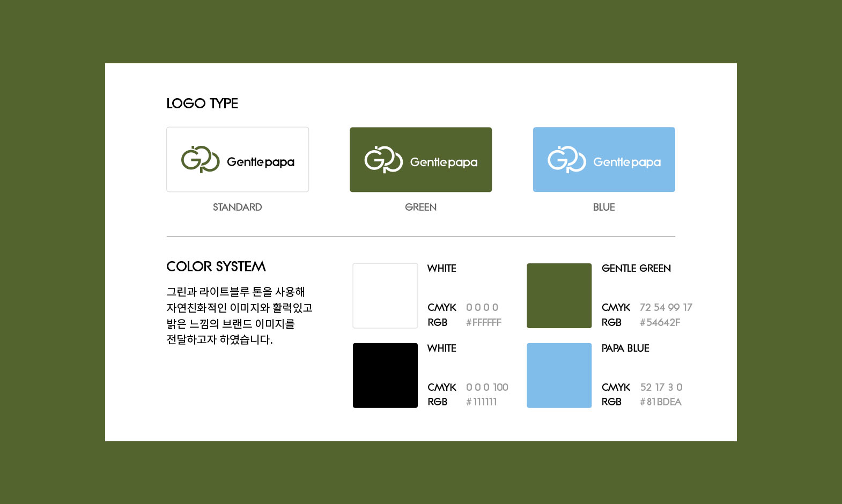Click the BLUE caption under the logo

click(604, 207)
